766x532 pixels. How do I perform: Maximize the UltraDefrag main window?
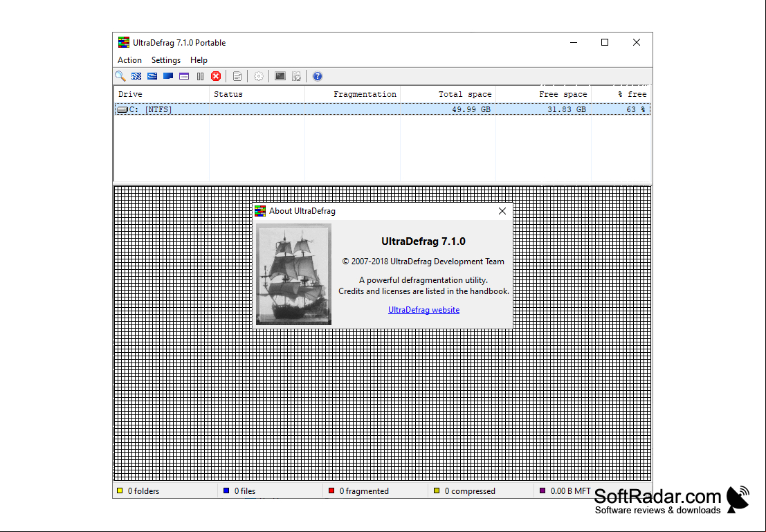pos(605,42)
